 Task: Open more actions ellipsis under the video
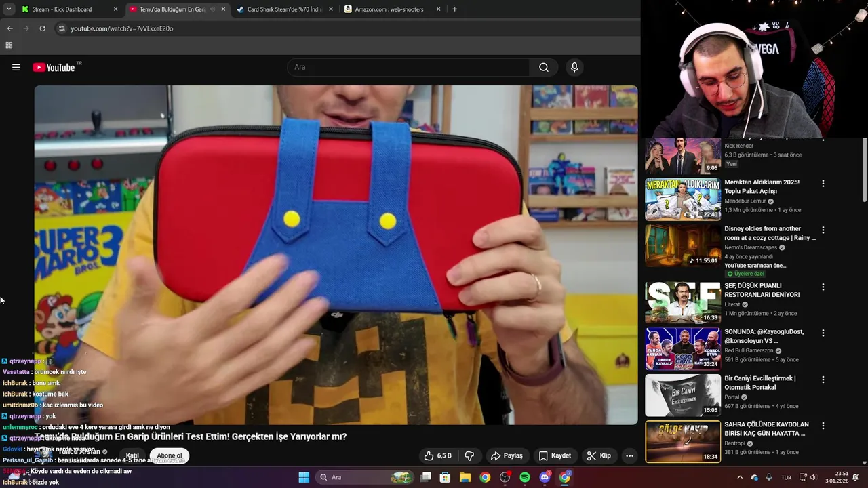point(629,455)
